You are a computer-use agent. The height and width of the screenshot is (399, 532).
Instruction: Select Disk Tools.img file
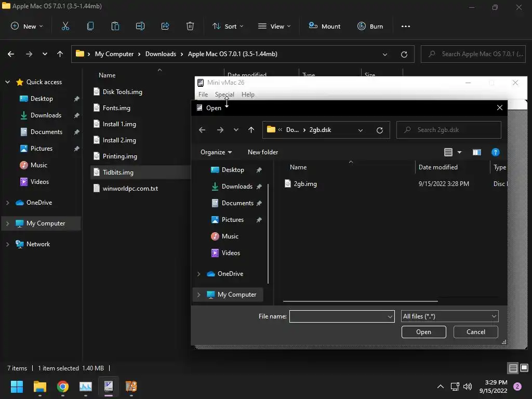click(x=122, y=92)
